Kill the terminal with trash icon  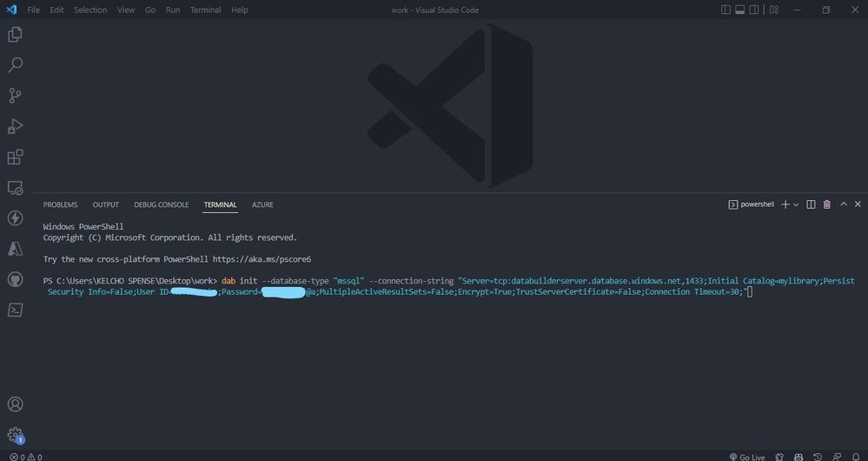pos(827,204)
